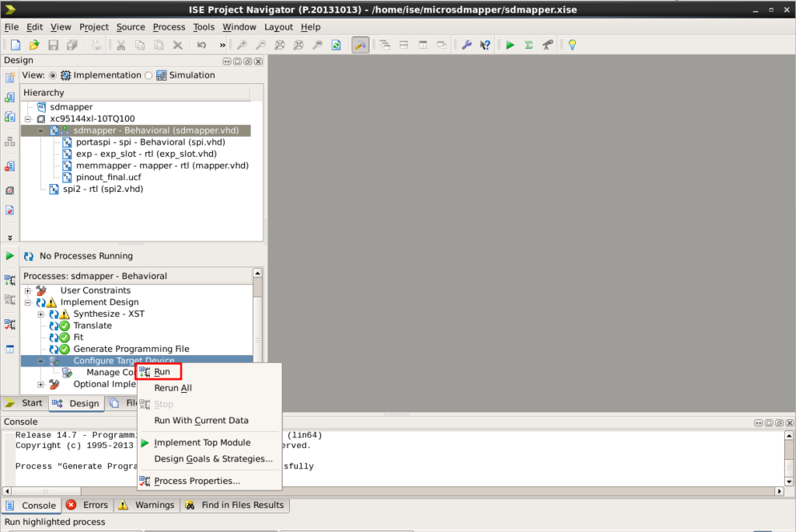Select spi2 - rtl (spi2.vhd) in hierarchy

[103, 189]
